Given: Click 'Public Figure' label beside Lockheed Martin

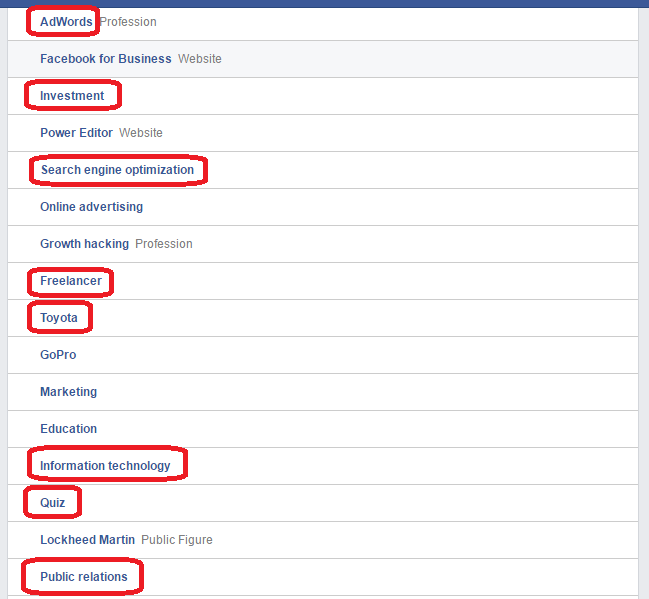Looking at the screenshot, I should click(177, 540).
